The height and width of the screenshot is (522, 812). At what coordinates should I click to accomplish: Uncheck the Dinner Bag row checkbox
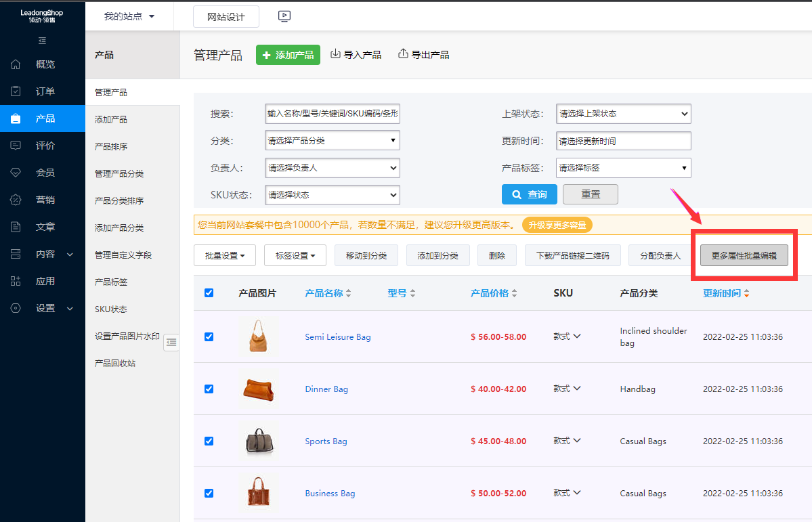click(x=209, y=389)
